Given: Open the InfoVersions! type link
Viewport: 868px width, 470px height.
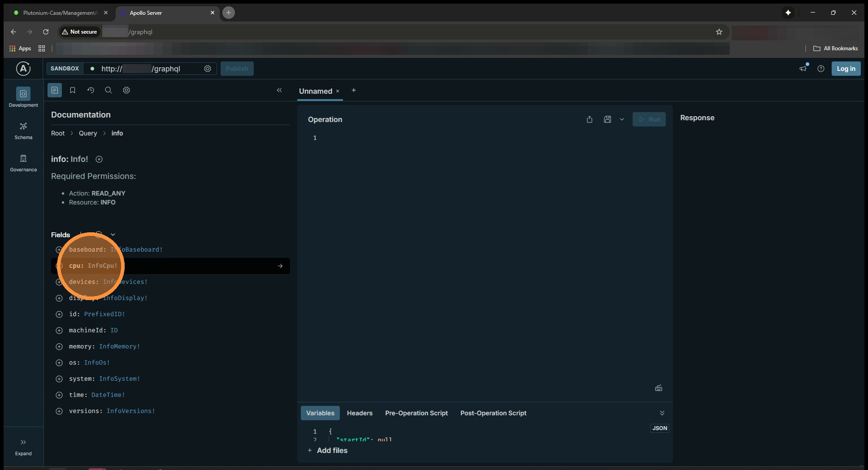Looking at the screenshot, I should (131, 411).
